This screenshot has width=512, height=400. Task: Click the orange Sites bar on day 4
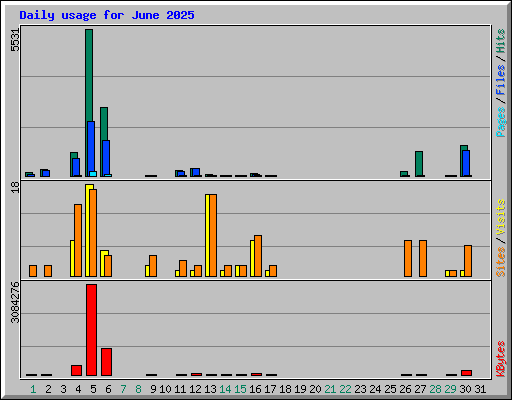(78, 240)
